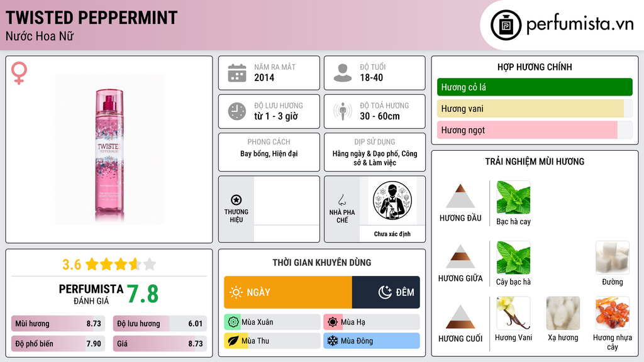Click the Hợp hương chính heading
Viewport: 644px width, 362px height.
[x=535, y=67]
